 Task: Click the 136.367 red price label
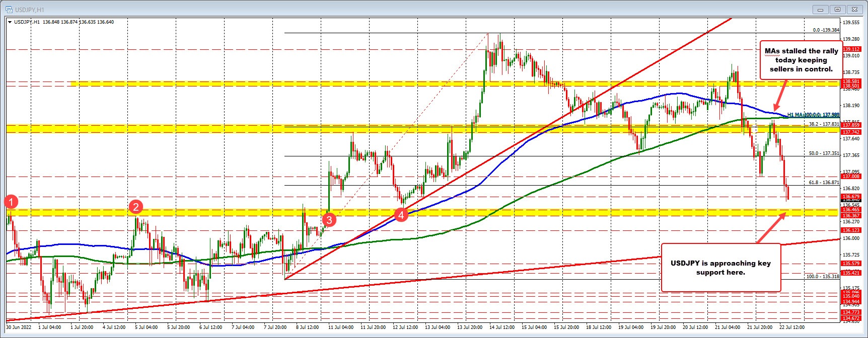point(852,215)
